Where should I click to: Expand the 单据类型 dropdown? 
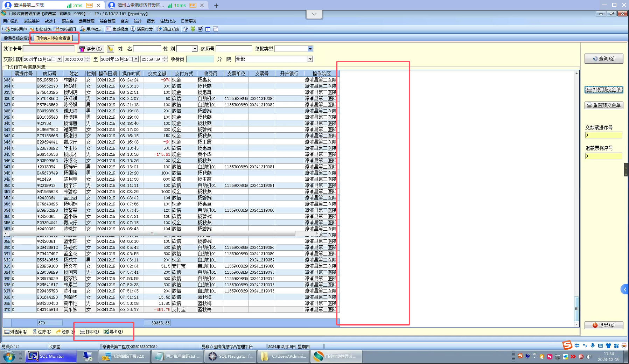click(x=310, y=49)
